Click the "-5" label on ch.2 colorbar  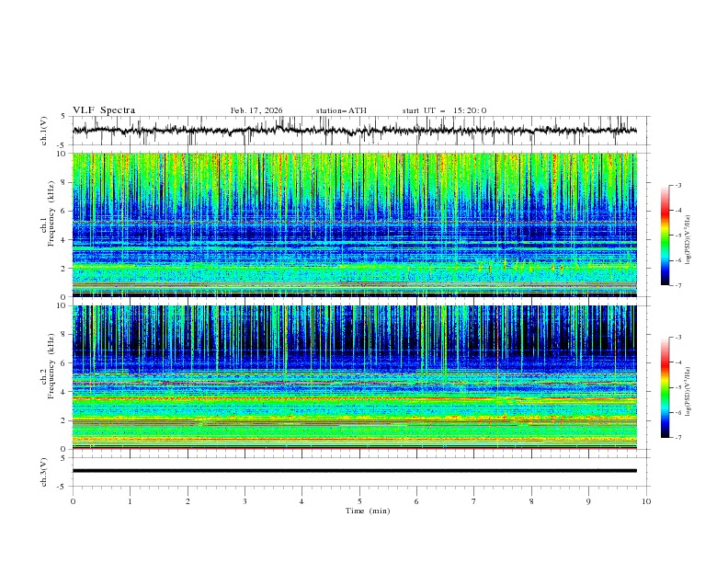(678, 387)
